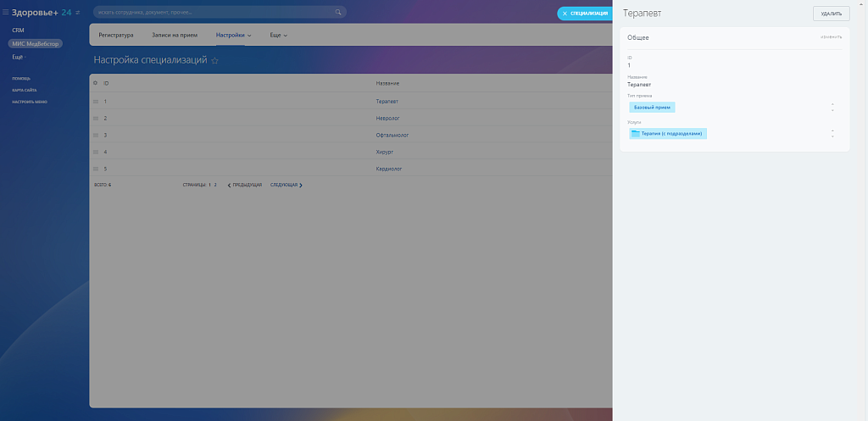Click the row menu icon for Терапевт
The width and height of the screenshot is (868, 421).
(x=96, y=102)
